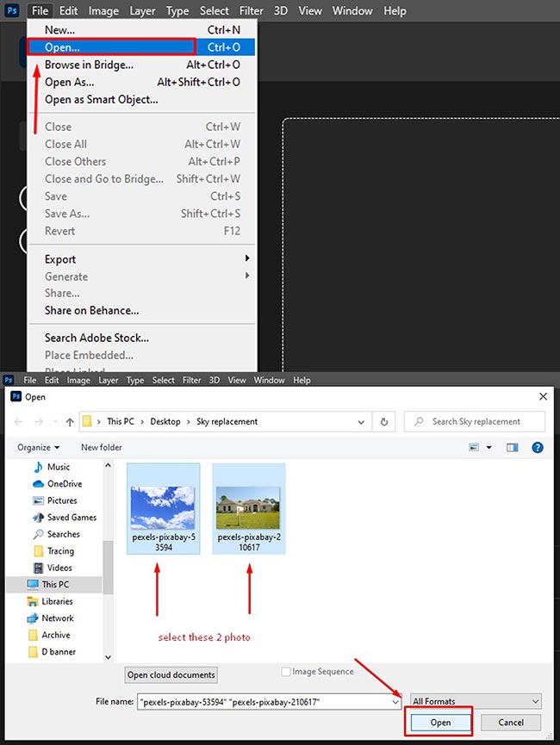Expand the All Formats dropdown
The image size is (560, 745).
pyautogui.click(x=475, y=702)
